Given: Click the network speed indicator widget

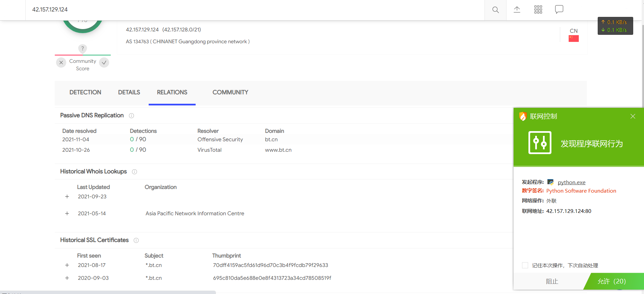Looking at the screenshot, I should (615, 26).
